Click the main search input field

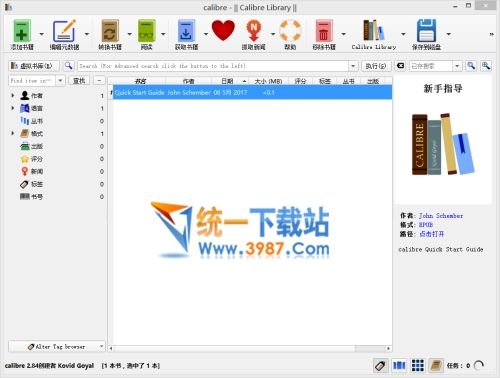[x=213, y=66]
